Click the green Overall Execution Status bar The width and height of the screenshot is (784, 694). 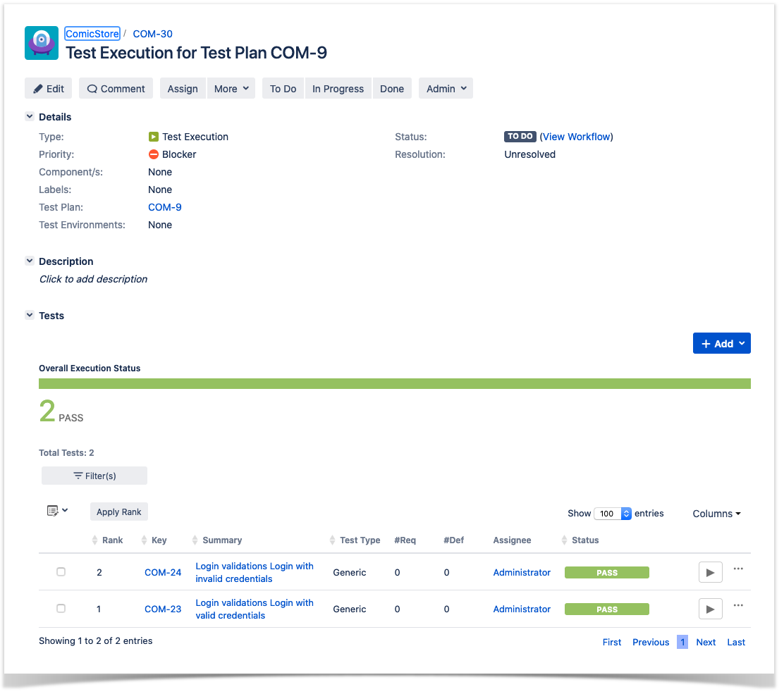(x=395, y=384)
